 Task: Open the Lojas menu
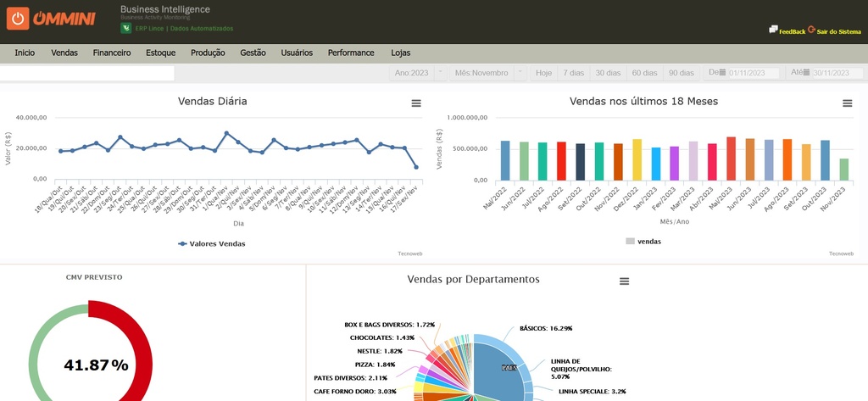[x=401, y=53]
